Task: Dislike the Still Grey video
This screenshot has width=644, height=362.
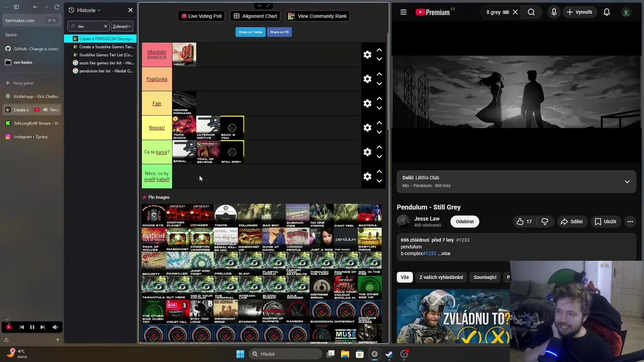Action: point(544,221)
